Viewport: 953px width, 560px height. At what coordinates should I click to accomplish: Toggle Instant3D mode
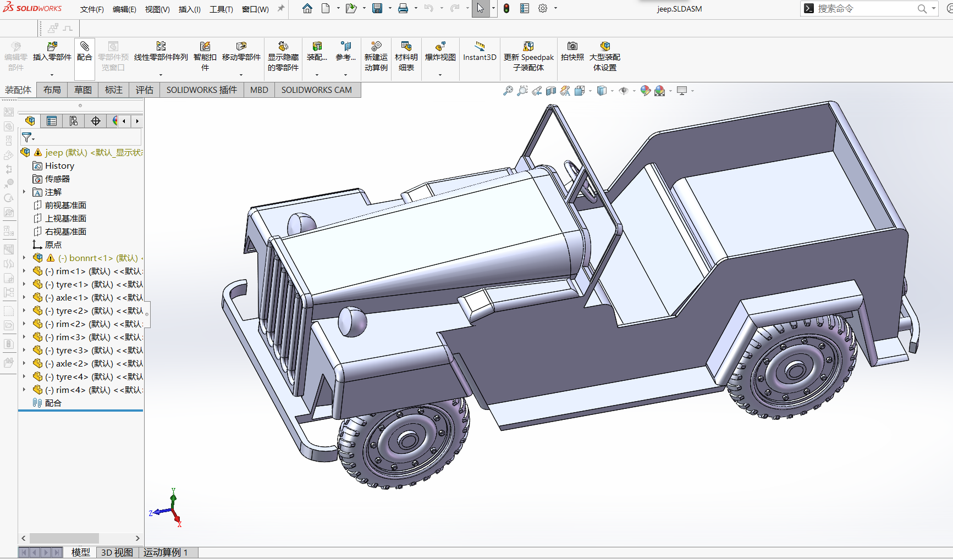(x=480, y=47)
